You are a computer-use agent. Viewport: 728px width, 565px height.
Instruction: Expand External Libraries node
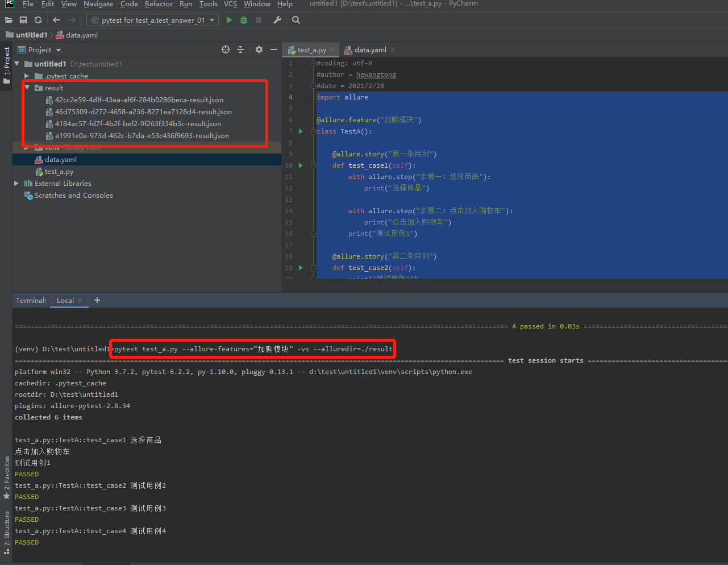16,183
